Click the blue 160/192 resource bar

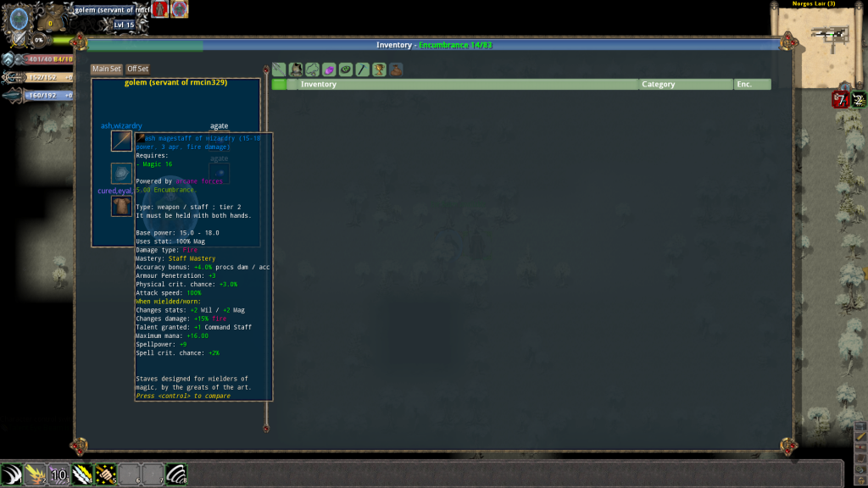(48, 95)
